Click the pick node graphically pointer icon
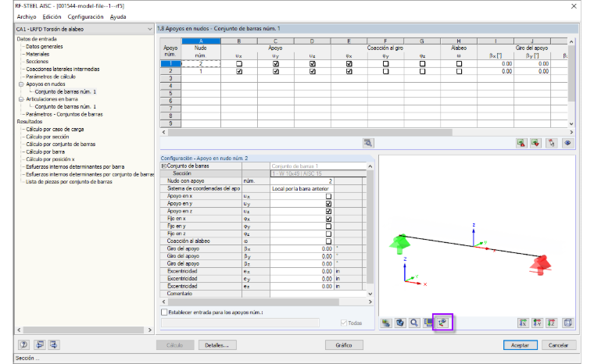 click(x=551, y=143)
